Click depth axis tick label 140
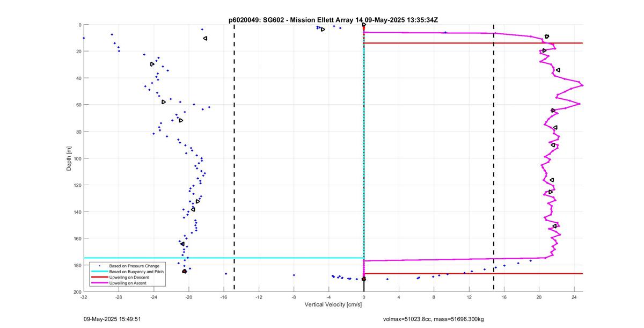644x328 pixels. click(x=77, y=212)
